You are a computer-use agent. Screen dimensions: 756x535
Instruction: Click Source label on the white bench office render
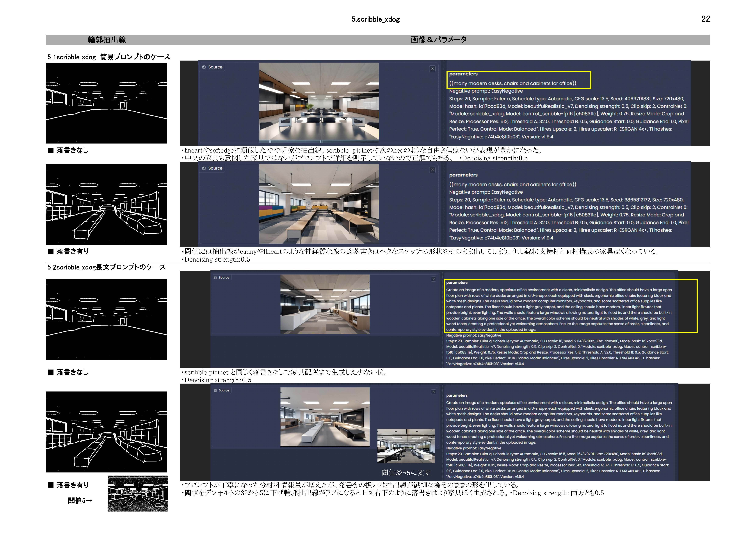224,390
